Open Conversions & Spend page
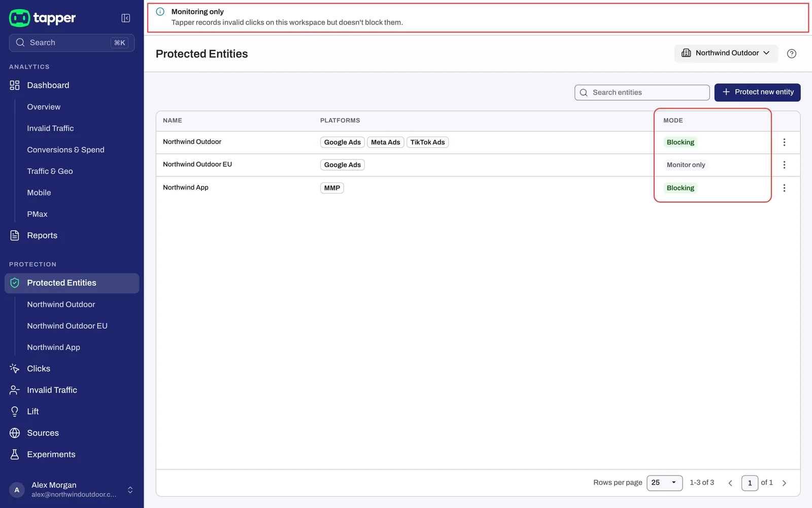The width and height of the screenshot is (812, 508). click(65, 150)
